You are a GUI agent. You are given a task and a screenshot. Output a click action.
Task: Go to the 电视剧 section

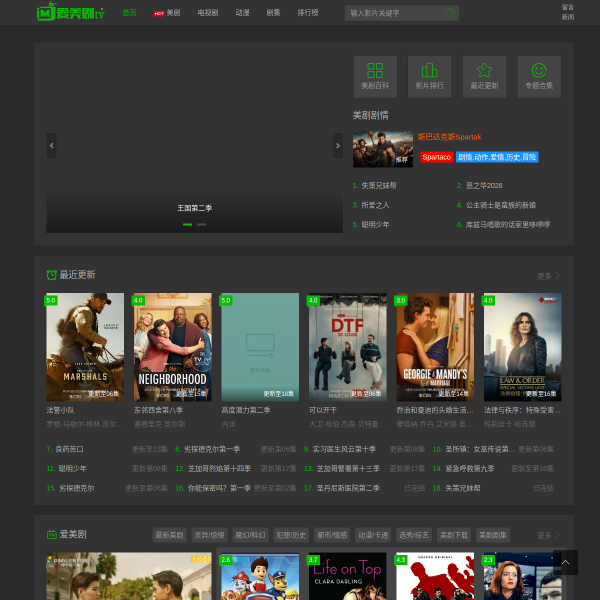[208, 13]
